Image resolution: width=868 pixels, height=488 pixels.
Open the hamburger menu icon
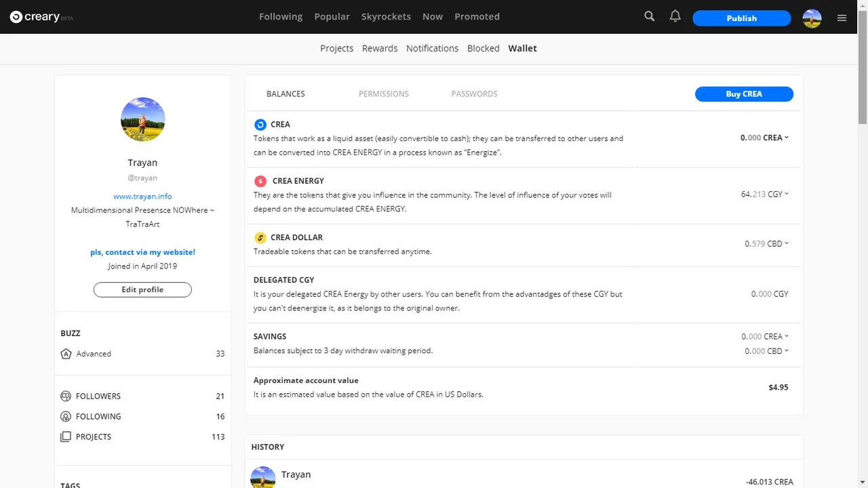pos(842,18)
